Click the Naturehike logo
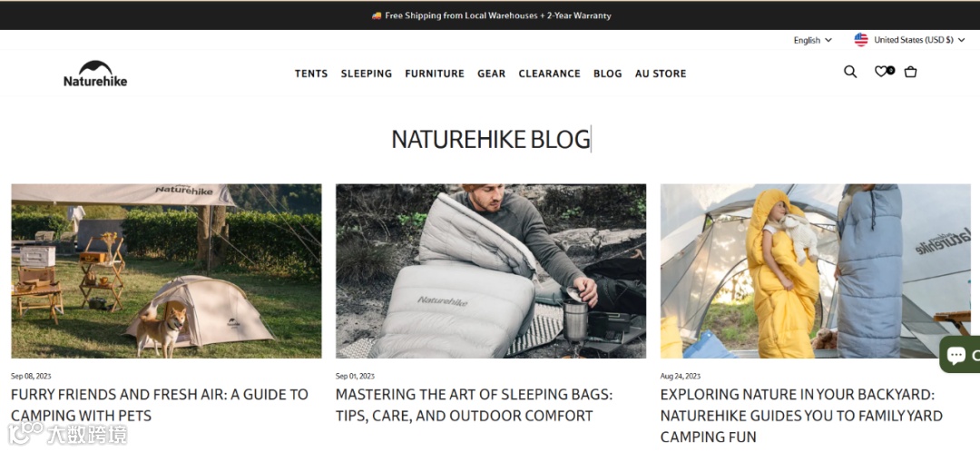 95,74
